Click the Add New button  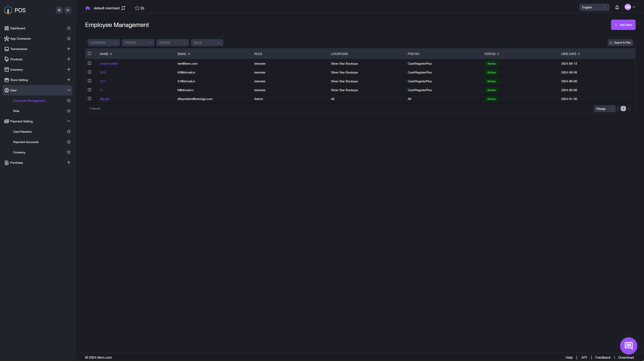pyautogui.click(x=623, y=25)
